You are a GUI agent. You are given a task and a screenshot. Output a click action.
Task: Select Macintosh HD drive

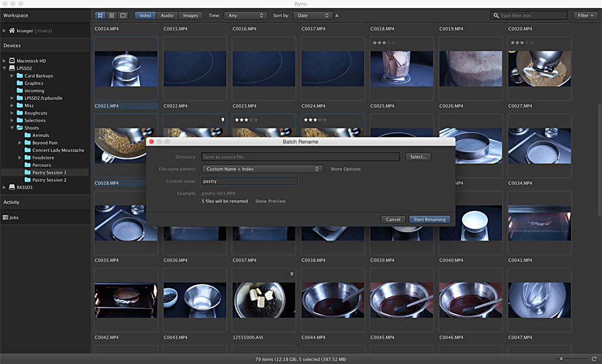click(27, 61)
